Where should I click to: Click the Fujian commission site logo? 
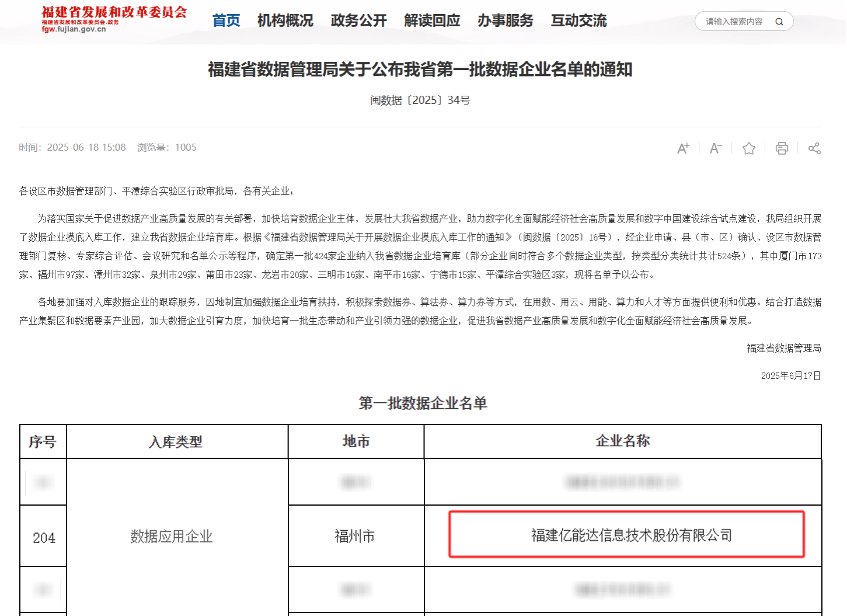(x=114, y=19)
